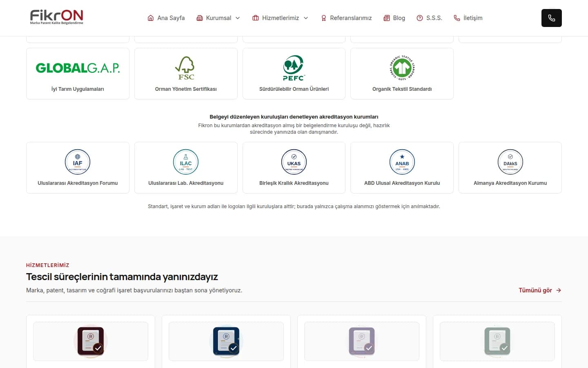Open the dark red trademark service thumbnail

click(91, 341)
